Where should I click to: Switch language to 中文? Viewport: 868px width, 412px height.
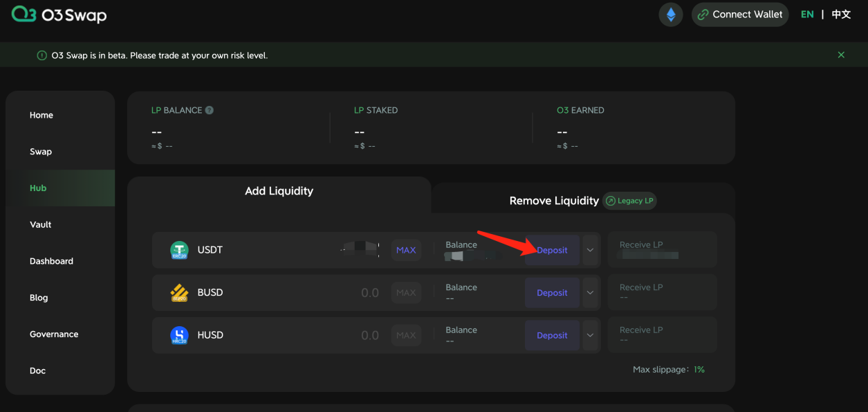click(x=841, y=15)
